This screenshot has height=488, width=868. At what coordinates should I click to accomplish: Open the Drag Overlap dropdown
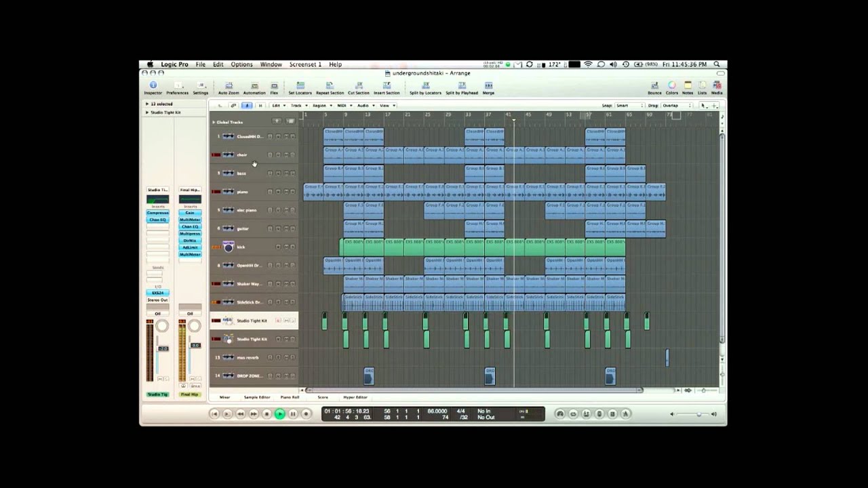[675, 106]
